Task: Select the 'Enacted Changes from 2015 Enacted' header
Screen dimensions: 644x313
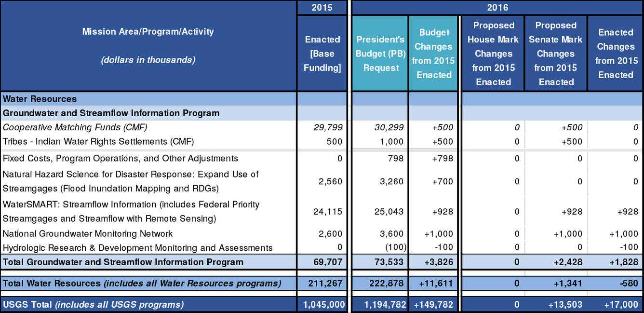Action: click(x=616, y=54)
